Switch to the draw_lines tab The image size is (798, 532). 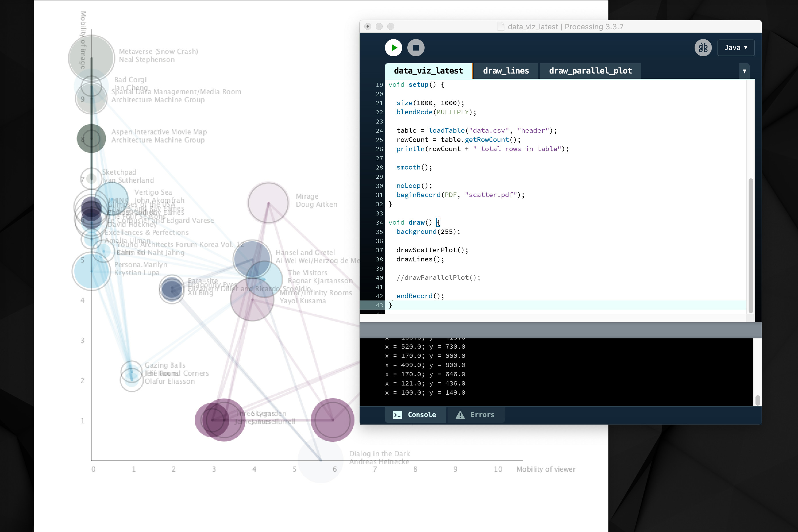(x=506, y=71)
